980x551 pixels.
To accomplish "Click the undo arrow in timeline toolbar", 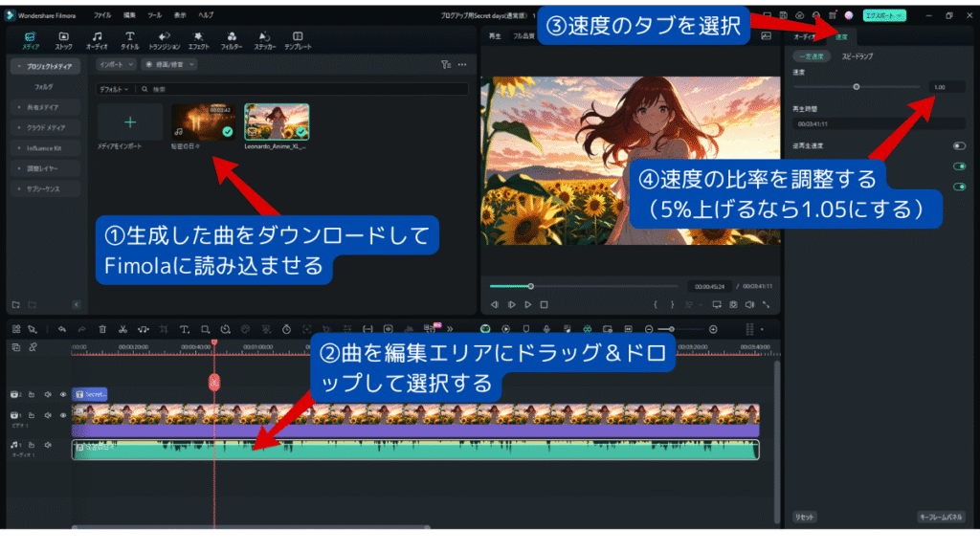I will coord(62,329).
